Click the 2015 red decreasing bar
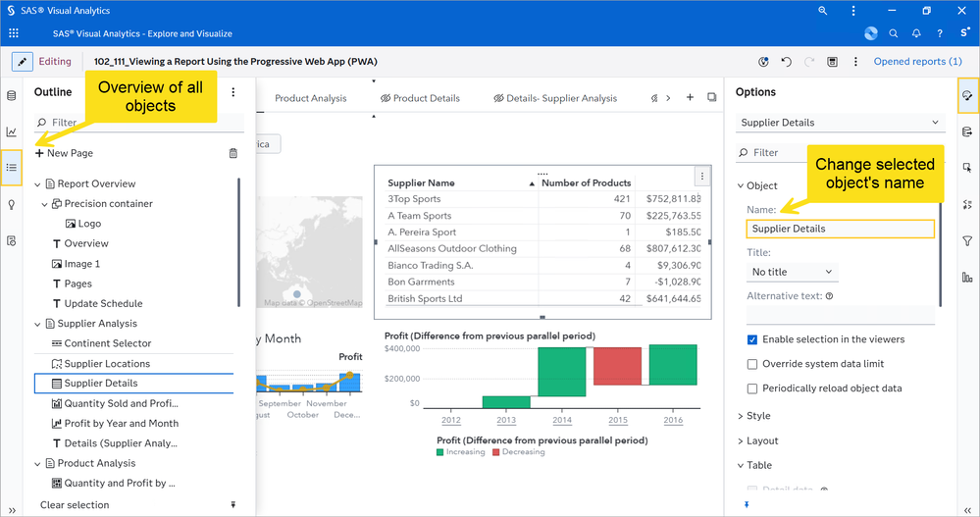This screenshot has height=517, width=980. pyautogui.click(x=617, y=366)
